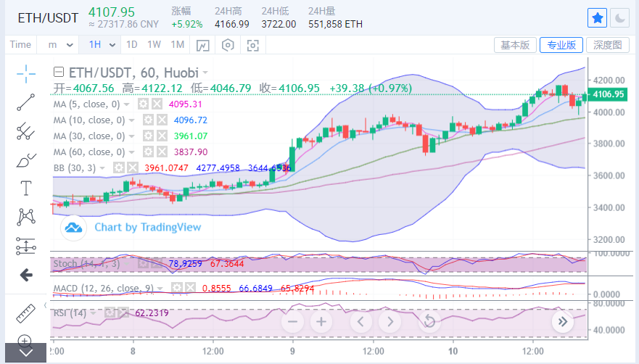639x364 pixels.
Task: Switch to the 基本版 view tab
Action: click(516, 45)
